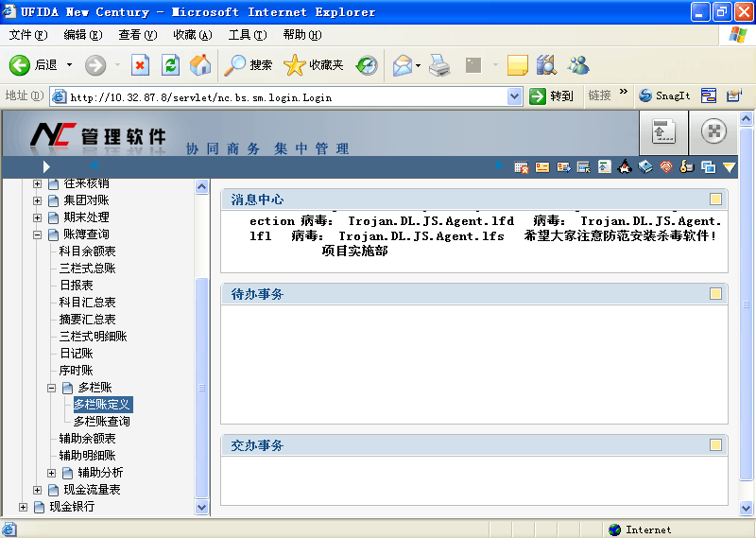Open the 收藏夹 favorites pane

314,65
